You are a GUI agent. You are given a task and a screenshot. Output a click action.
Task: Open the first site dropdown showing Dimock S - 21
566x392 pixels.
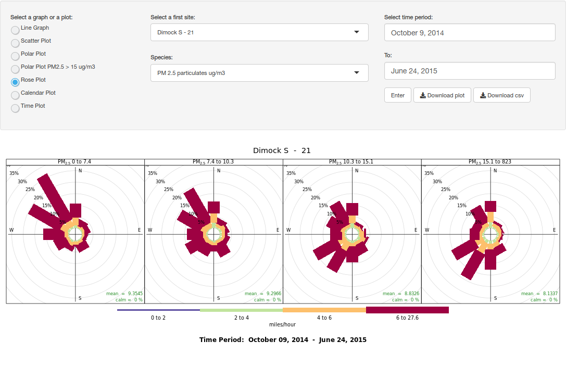[x=259, y=32]
